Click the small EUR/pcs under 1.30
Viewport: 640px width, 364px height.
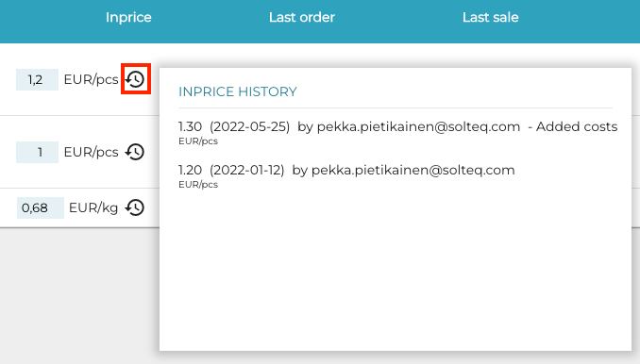(x=198, y=141)
